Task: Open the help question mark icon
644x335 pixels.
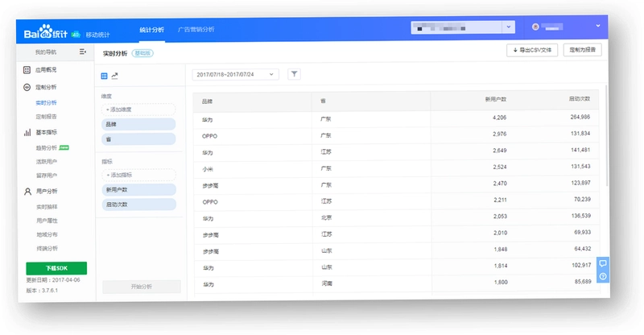Action: pos(602,276)
